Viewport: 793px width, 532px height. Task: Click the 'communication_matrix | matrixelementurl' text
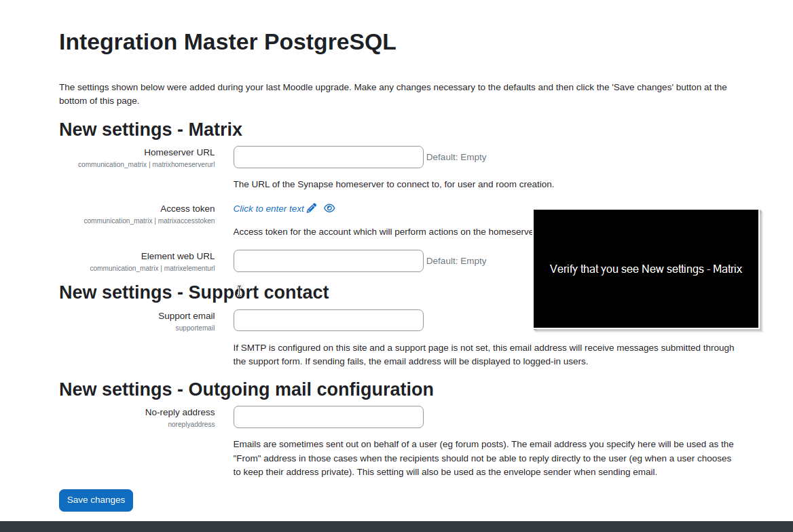pos(152,268)
